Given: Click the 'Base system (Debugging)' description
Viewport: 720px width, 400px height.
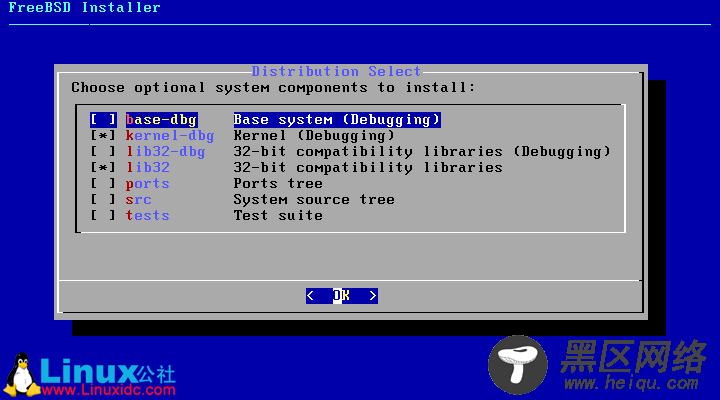Looking at the screenshot, I should point(337,120).
